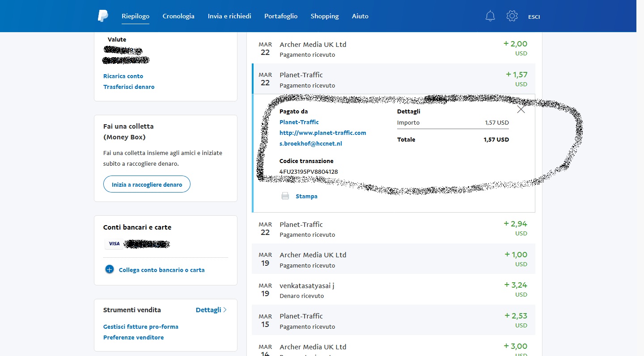Click the Conti bancari e carte heading
Viewport: 644px width, 356px height.
coord(137,227)
